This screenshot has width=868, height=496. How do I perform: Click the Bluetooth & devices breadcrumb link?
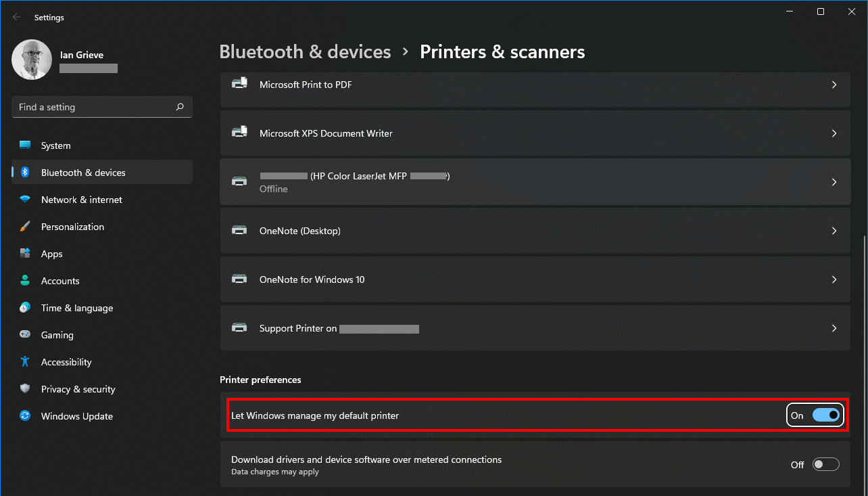[x=304, y=51]
